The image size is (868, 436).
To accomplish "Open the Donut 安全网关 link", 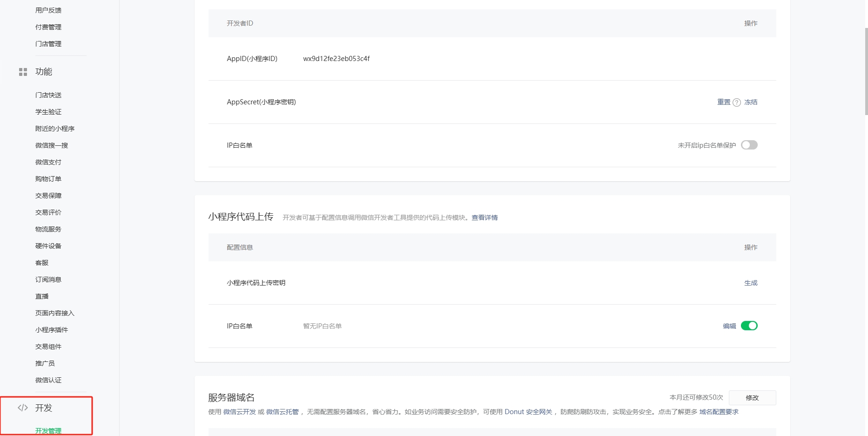I will (528, 412).
